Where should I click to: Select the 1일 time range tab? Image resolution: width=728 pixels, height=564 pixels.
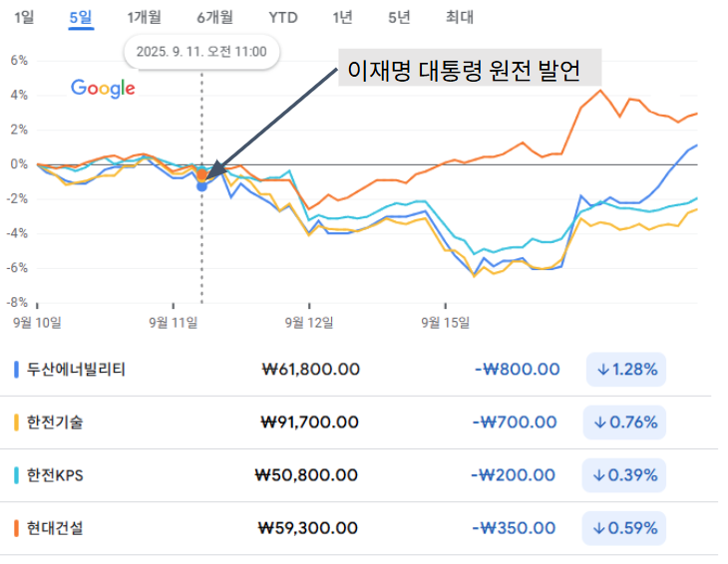24,17
